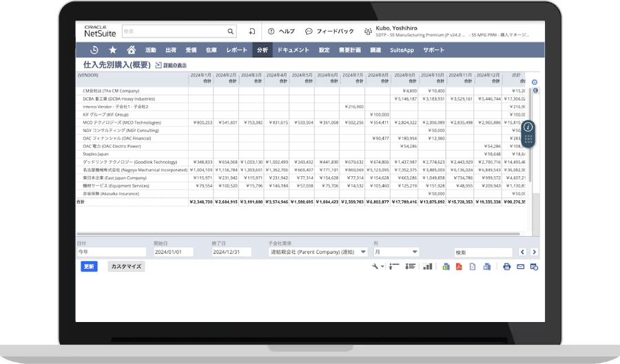The image size is (620, 364).
Task: Open the 分析 menu
Action: click(x=262, y=50)
